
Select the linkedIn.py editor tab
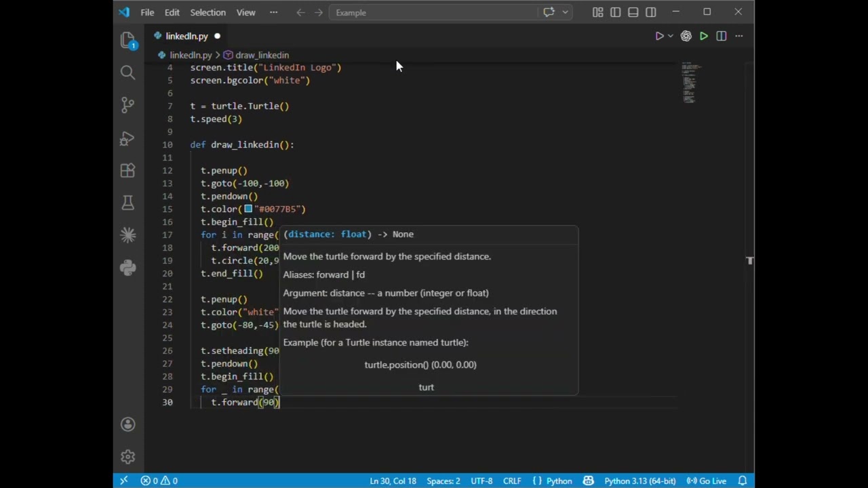click(186, 36)
